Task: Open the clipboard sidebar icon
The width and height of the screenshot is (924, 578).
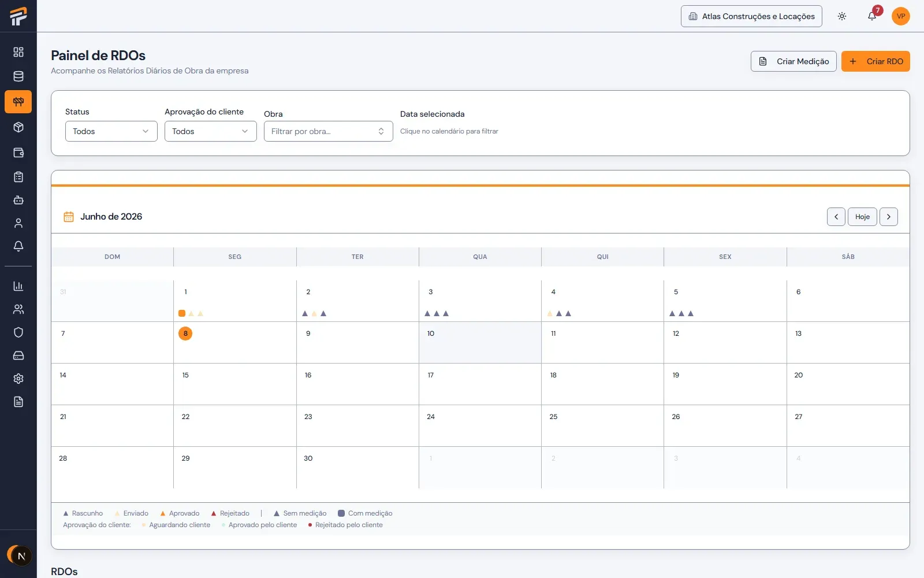Action: pyautogui.click(x=18, y=177)
